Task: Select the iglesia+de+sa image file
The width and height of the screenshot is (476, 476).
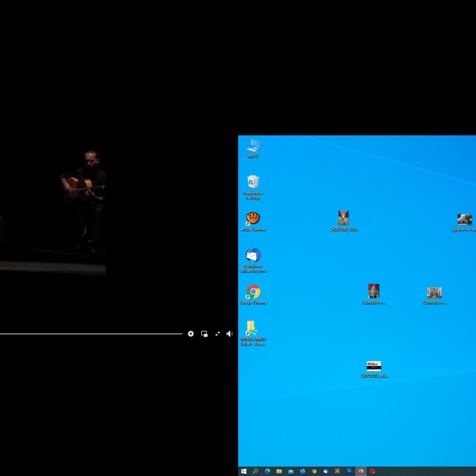Action: tap(465, 220)
